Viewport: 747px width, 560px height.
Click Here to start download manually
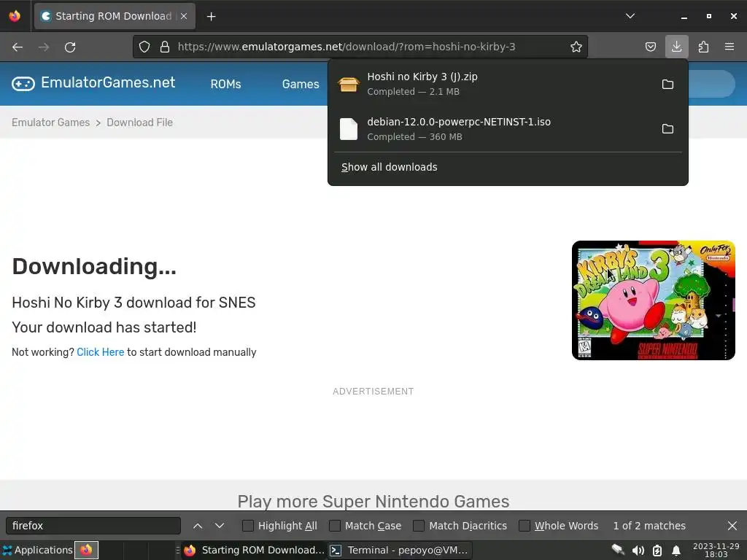click(101, 352)
